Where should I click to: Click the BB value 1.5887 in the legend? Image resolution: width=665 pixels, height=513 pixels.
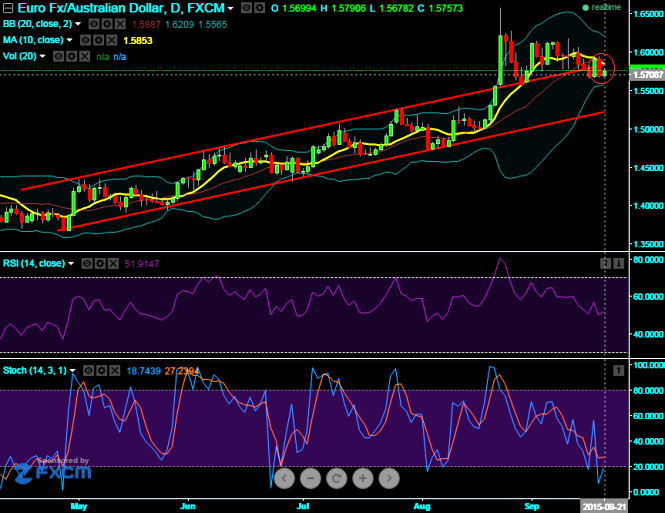pos(146,25)
